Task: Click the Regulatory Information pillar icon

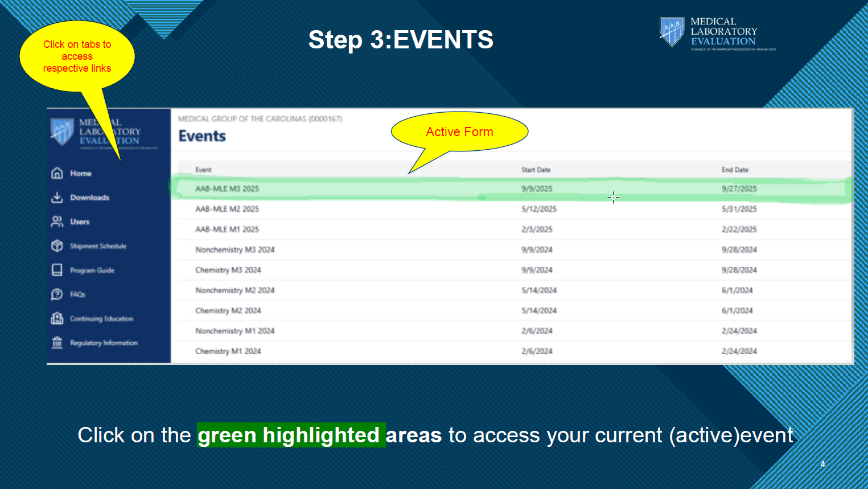Action: pos(57,343)
